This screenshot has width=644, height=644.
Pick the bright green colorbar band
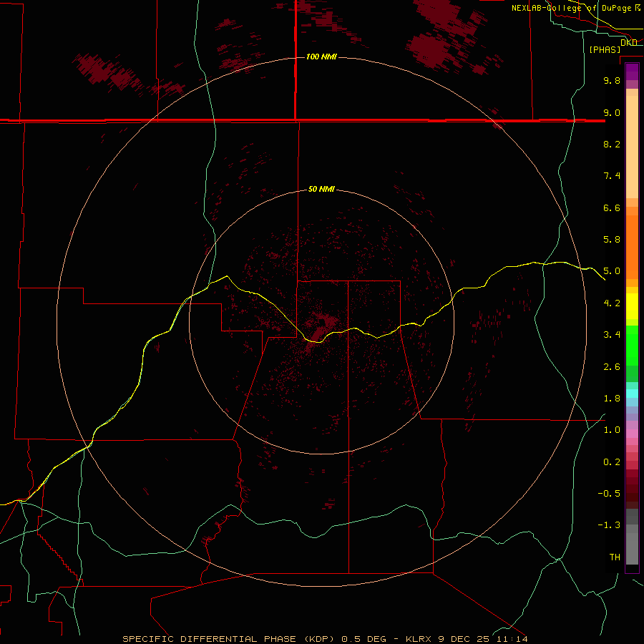click(632, 346)
